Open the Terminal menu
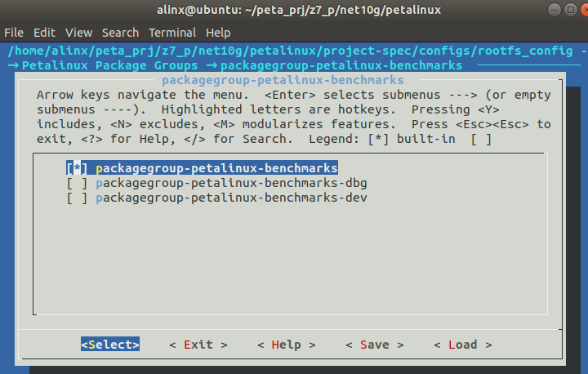This screenshot has height=374, width=588. pyautogui.click(x=172, y=33)
